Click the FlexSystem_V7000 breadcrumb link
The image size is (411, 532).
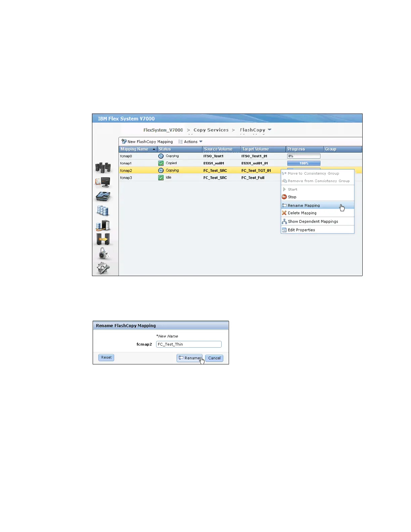(x=163, y=130)
